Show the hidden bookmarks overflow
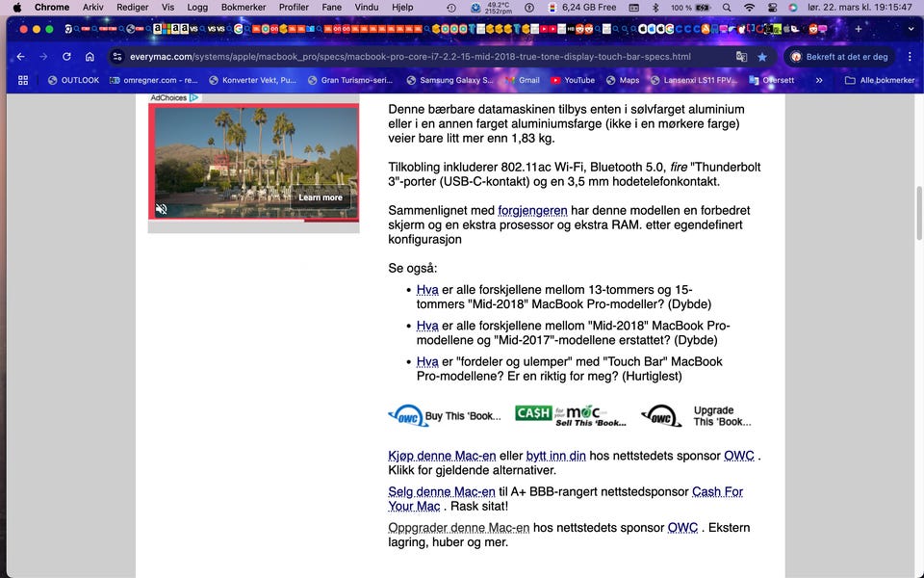Image resolution: width=924 pixels, height=578 pixels. pos(819,80)
